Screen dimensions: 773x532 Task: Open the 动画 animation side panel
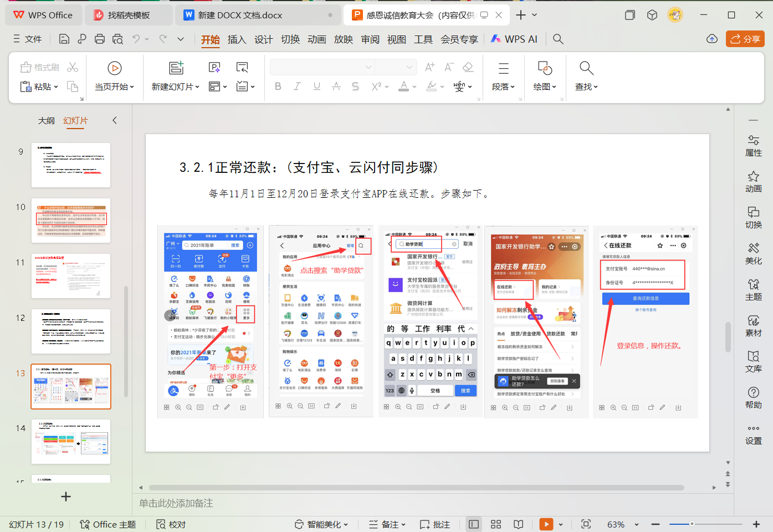pyautogui.click(x=753, y=181)
